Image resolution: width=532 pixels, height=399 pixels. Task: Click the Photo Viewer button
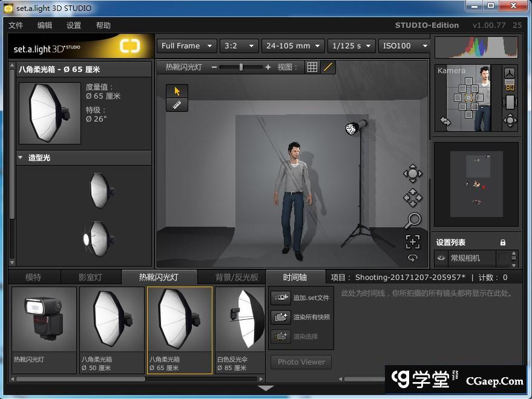tap(301, 362)
